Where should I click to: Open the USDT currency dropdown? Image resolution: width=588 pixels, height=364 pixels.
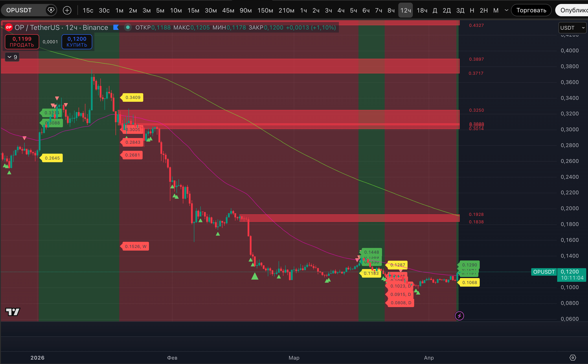coord(572,28)
